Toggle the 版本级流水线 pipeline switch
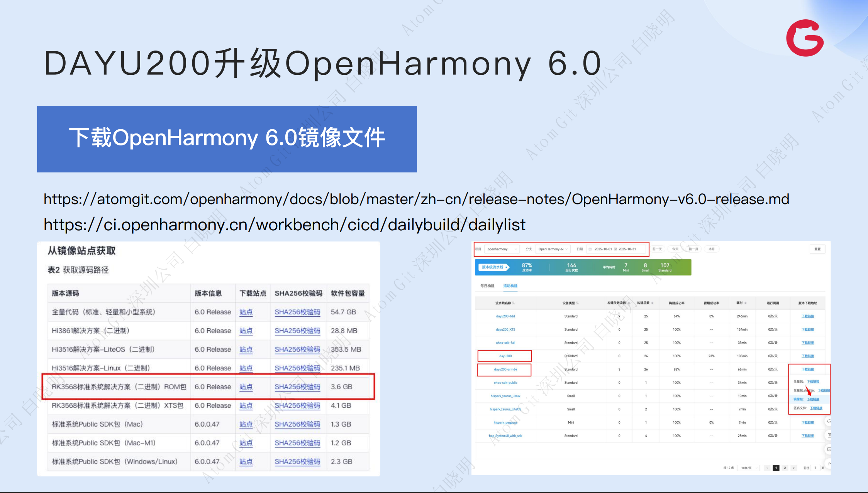Image resolution: width=868 pixels, height=493 pixels. 494,267
